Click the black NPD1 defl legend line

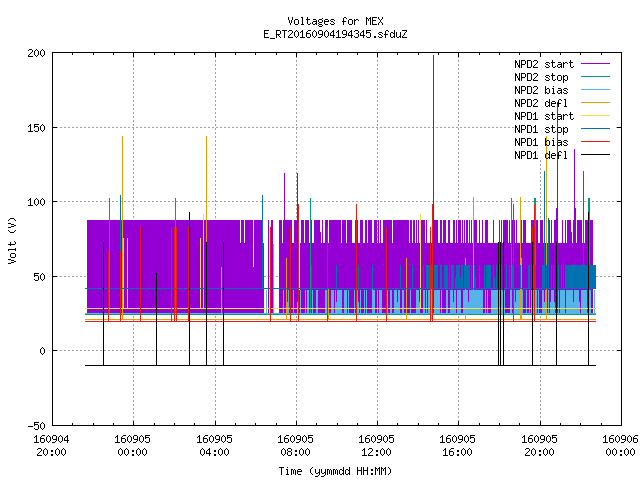pyautogui.click(x=595, y=155)
